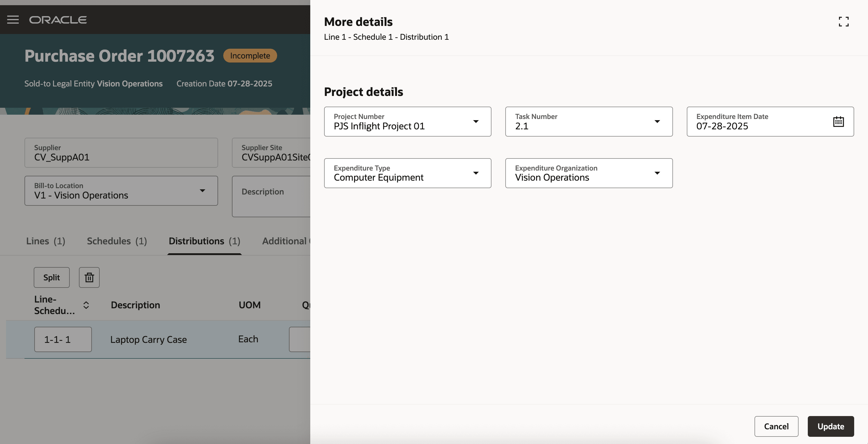Screen dimensions: 868x444
Task: Open the Expenditure Item Date calendar picker
Action: pyautogui.click(x=838, y=122)
